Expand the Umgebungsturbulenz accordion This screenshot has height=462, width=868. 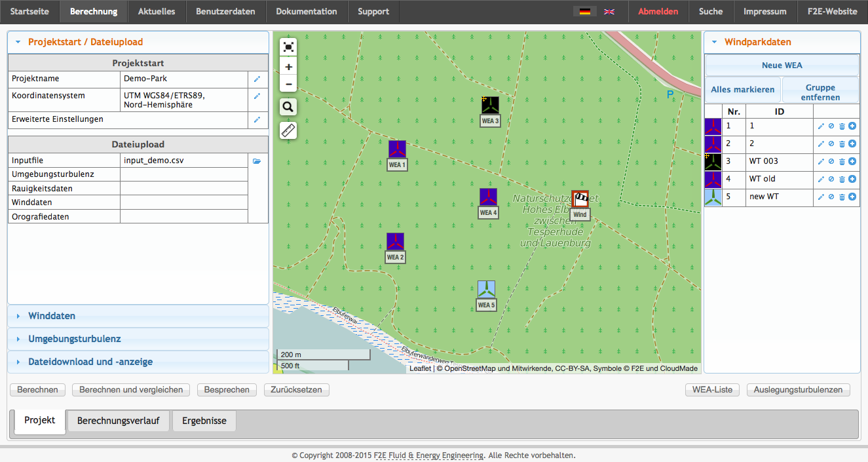pos(74,339)
